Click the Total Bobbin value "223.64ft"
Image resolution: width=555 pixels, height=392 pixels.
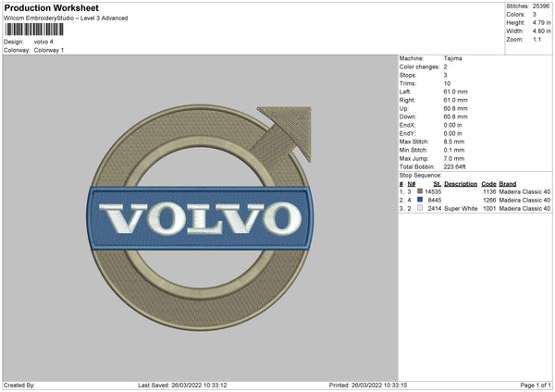pos(455,167)
